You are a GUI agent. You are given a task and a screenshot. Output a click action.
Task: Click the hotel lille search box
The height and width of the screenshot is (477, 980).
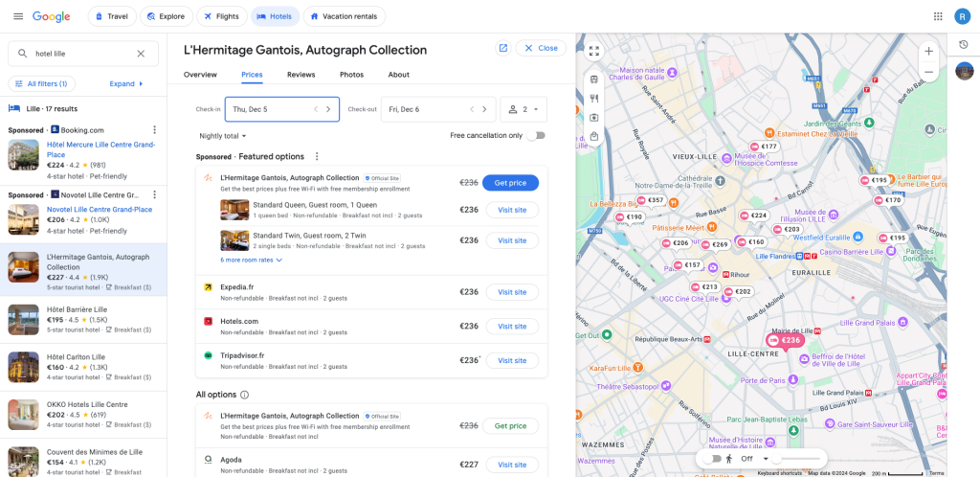[83, 54]
